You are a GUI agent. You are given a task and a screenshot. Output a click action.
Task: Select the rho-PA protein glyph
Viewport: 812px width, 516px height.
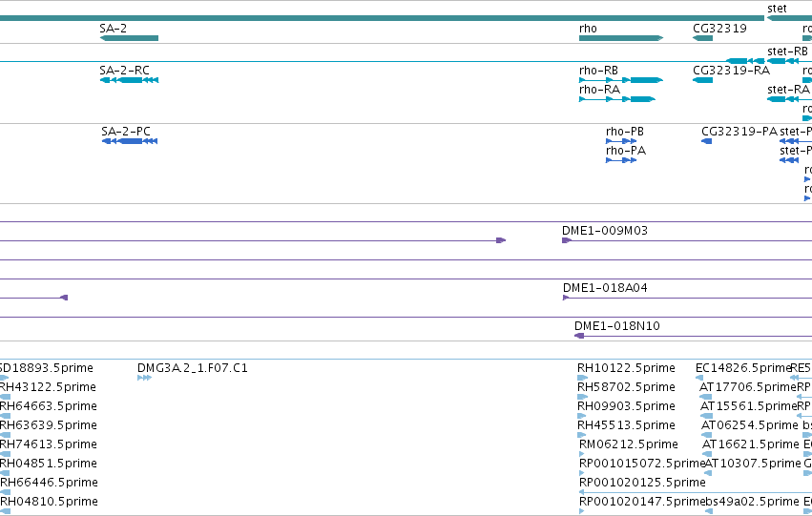pos(621,160)
